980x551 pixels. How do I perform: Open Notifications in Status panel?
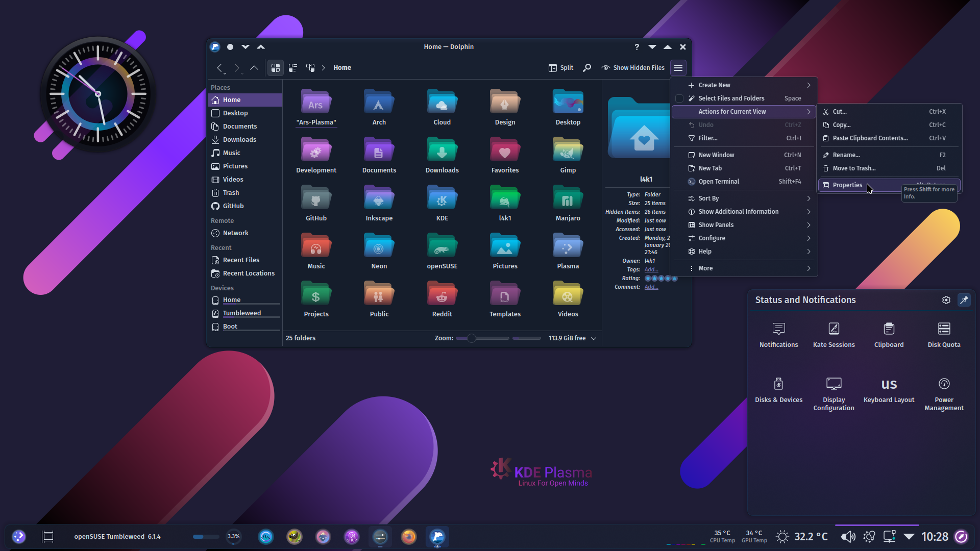(x=779, y=335)
